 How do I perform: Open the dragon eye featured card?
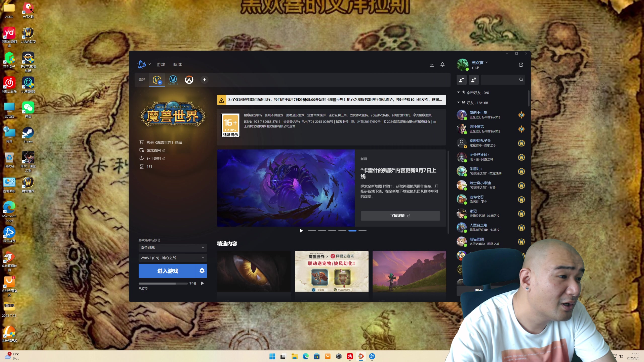[254, 271]
